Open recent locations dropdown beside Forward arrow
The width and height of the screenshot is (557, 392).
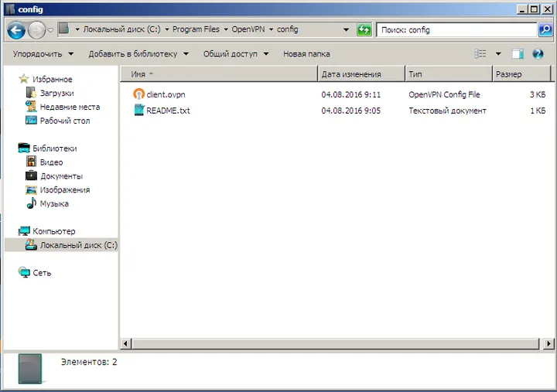click(x=50, y=30)
